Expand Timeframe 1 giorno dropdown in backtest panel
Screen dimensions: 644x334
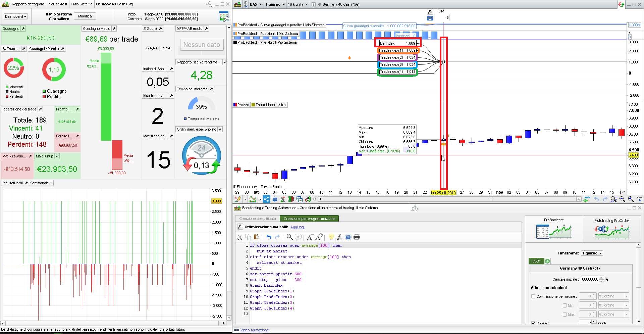(x=592, y=253)
